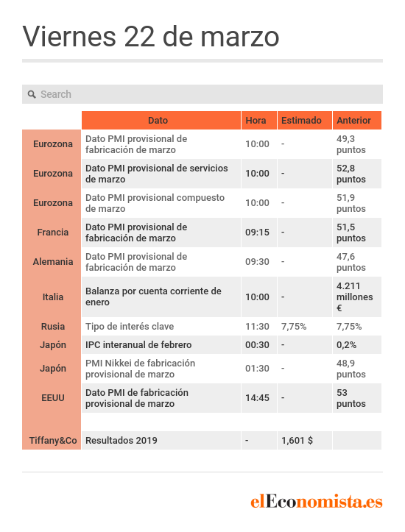
Task: Select the 1,601 $ estimate cell
Action: 305,441
